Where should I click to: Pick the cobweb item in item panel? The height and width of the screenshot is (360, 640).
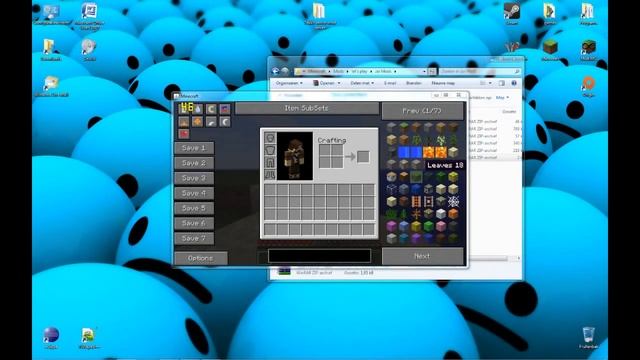(x=453, y=201)
